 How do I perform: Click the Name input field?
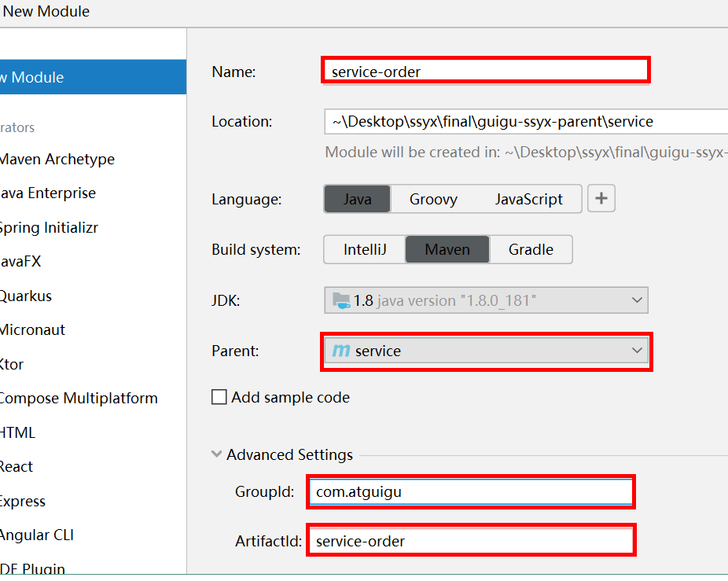pyautogui.click(x=485, y=72)
